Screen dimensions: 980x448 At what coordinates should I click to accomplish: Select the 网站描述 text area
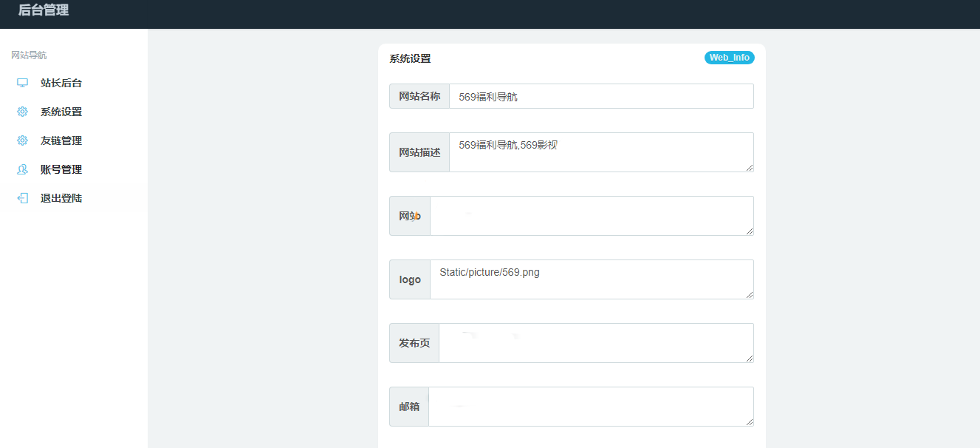(x=600, y=152)
